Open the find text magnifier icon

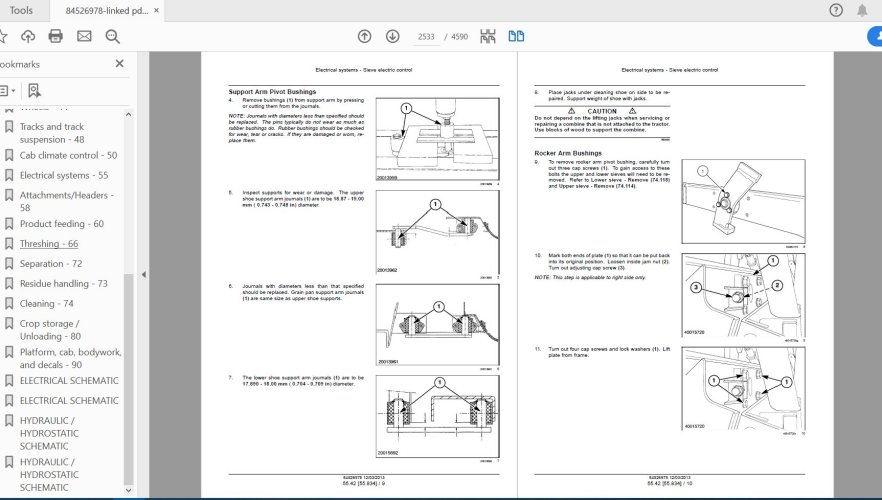112,37
